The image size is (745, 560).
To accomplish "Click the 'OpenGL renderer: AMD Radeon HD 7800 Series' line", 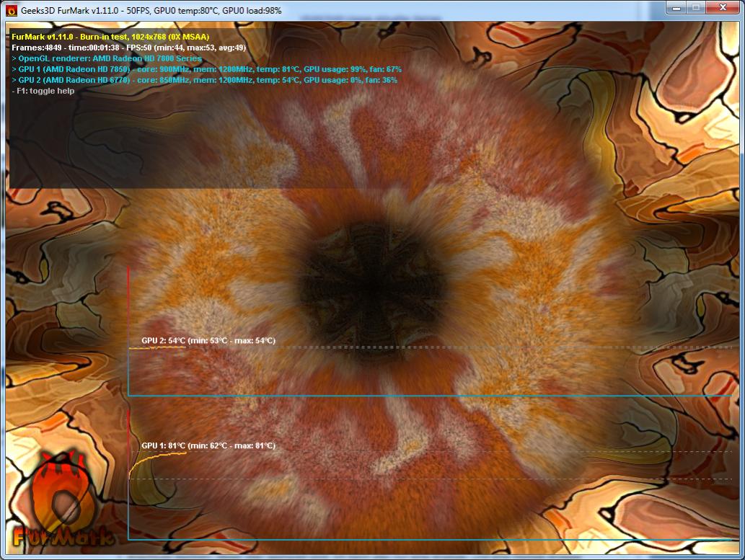I will pos(107,58).
